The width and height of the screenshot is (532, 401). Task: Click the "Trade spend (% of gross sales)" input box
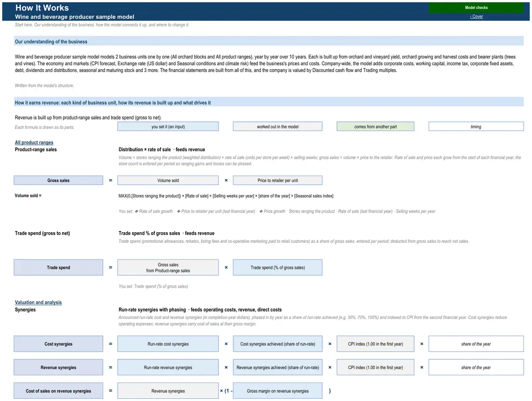click(x=278, y=268)
